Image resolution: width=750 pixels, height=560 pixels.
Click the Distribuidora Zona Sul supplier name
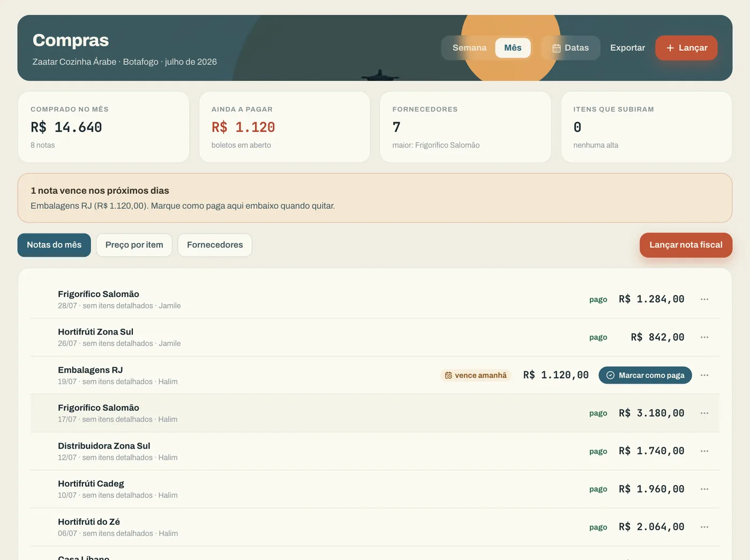point(104,446)
